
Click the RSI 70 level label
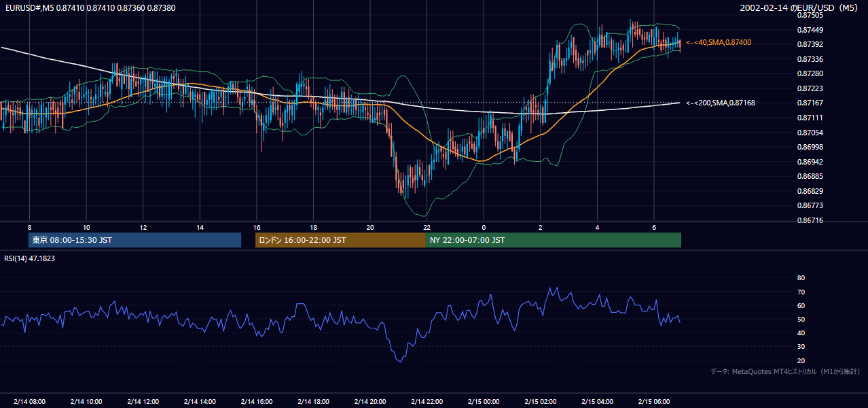pyautogui.click(x=801, y=292)
